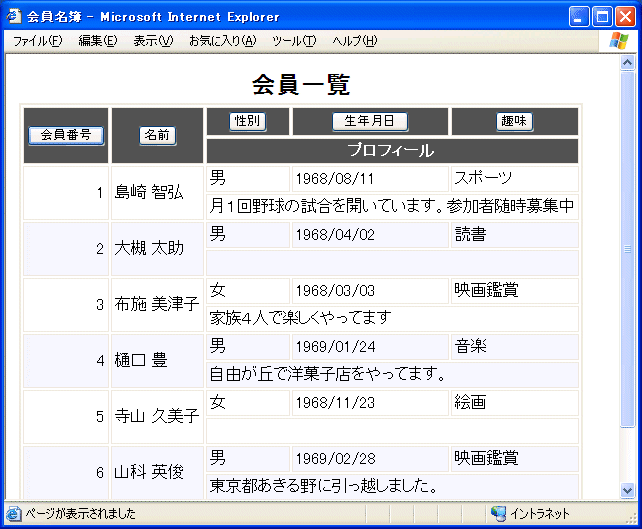This screenshot has width=642, height=529.
Task: Sort by the 性別 button
Action: pos(247,121)
